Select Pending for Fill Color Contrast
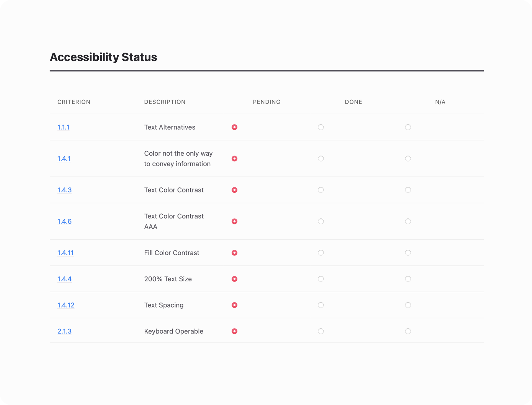532x405 pixels. coord(234,253)
